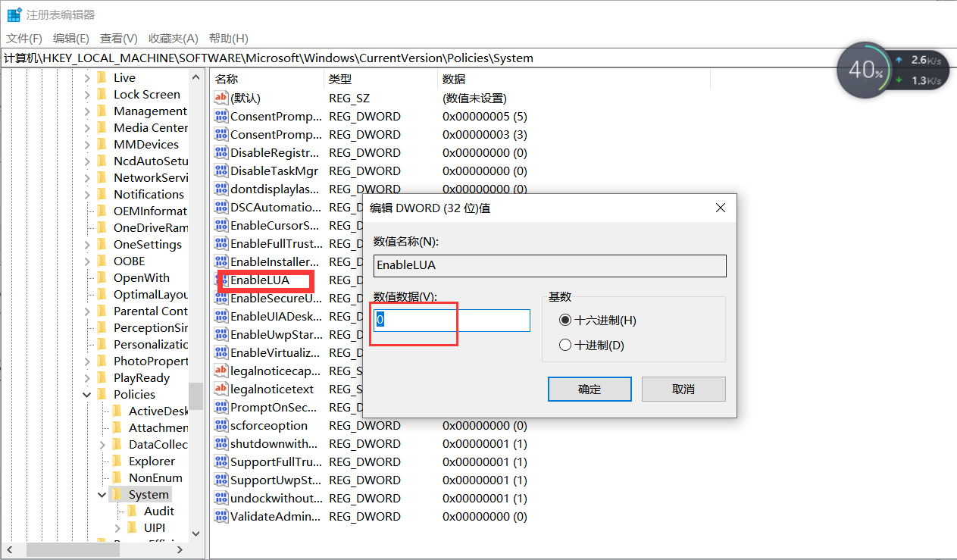
Task: Click the (数值未设置) data cell
Action: click(475, 98)
